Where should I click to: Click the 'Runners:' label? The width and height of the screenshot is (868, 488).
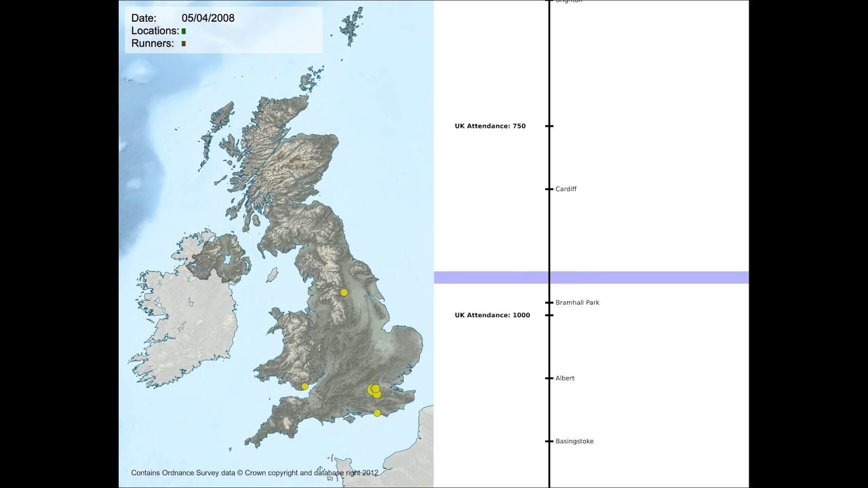[151, 44]
